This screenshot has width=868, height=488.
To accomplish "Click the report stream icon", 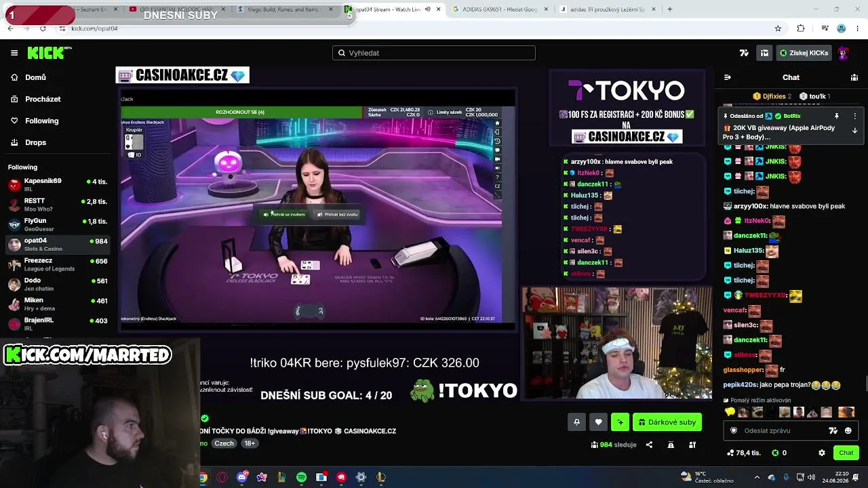I will pyautogui.click(x=671, y=445).
